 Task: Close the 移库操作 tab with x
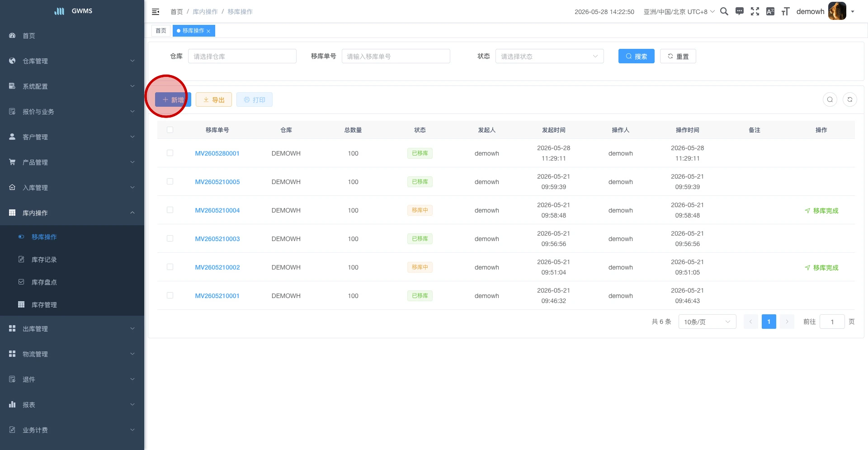(208, 31)
